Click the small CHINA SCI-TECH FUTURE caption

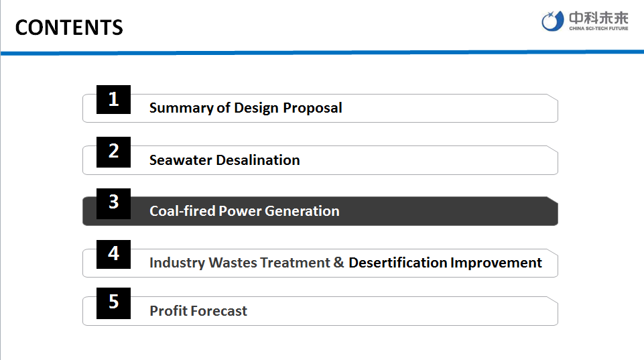598,29
